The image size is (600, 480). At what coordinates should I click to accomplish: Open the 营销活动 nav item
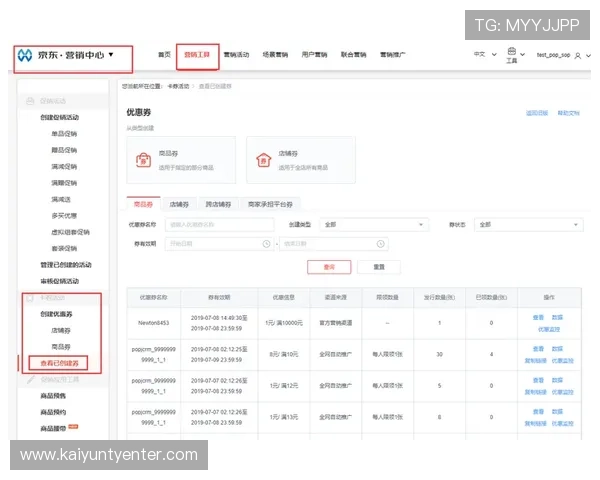click(x=236, y=55)
